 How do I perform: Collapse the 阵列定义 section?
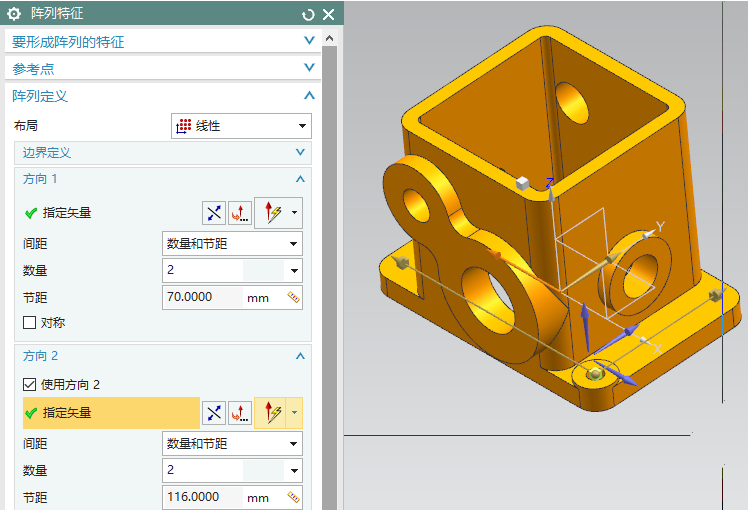point(310,96)
